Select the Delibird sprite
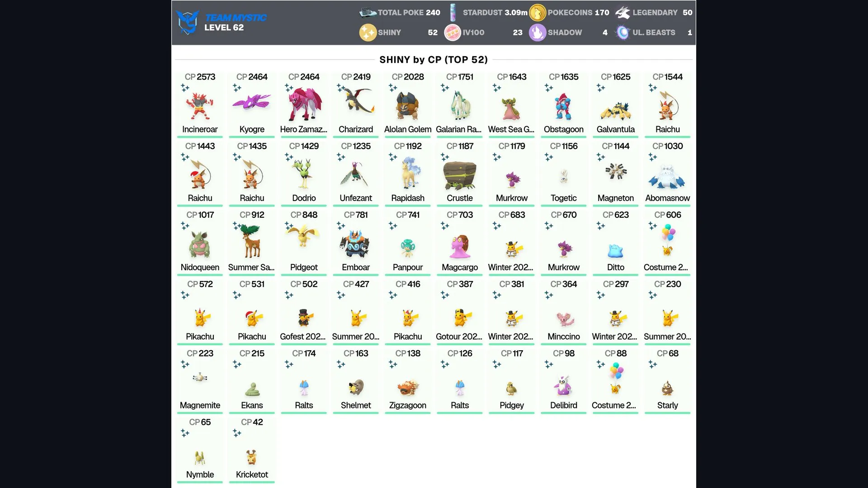The height and width of the screenshot is (488, 868). [563, 385]
